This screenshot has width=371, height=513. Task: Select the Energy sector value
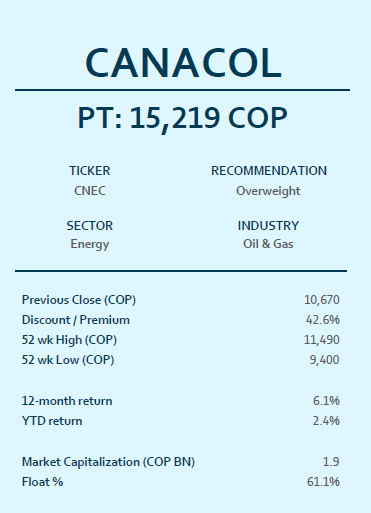[90, 244]
